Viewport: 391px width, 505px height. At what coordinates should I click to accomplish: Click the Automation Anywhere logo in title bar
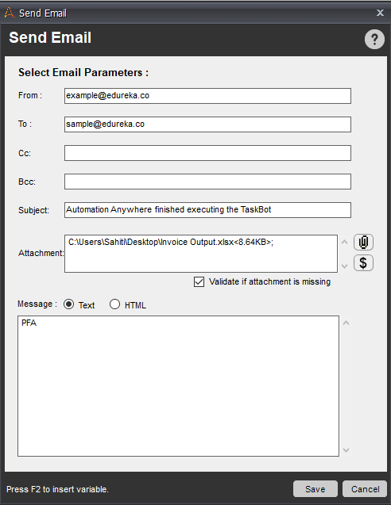tap(9, 13)
